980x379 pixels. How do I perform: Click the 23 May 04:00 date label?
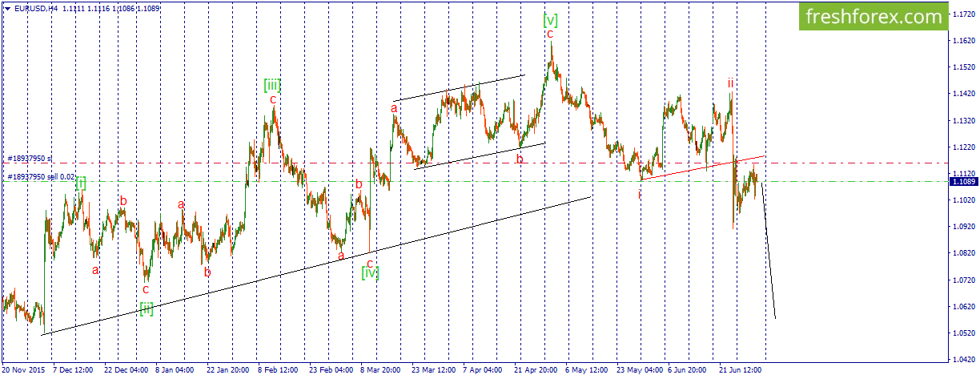[x=640, y=370]
